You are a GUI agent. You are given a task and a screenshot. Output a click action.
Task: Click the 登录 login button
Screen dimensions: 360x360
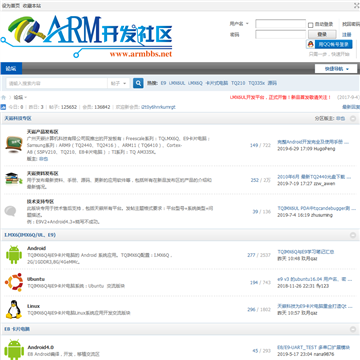coord(322,34)
